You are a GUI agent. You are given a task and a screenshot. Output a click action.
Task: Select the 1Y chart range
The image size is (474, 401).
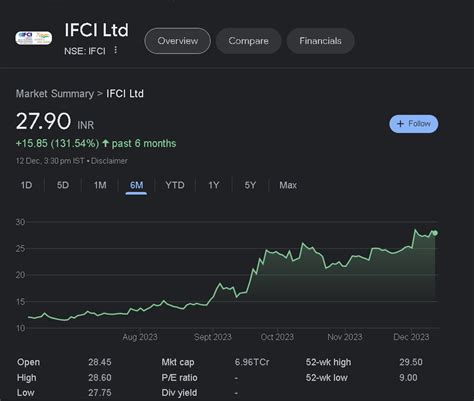tap(213, 185)
